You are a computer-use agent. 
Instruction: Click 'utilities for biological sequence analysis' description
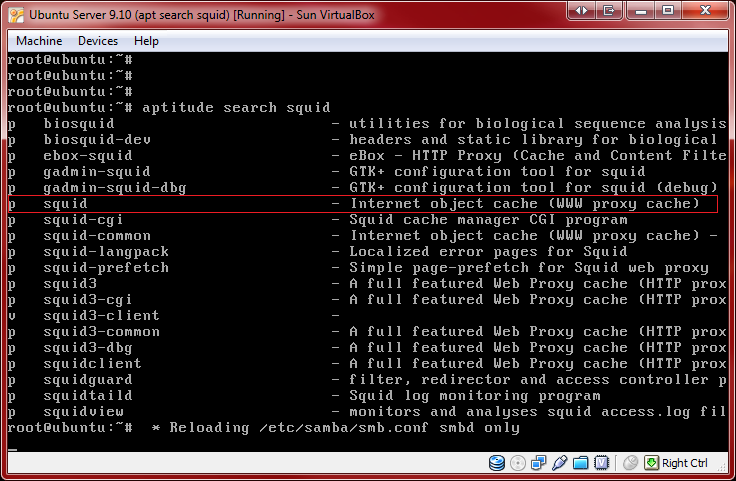[537, 123]
